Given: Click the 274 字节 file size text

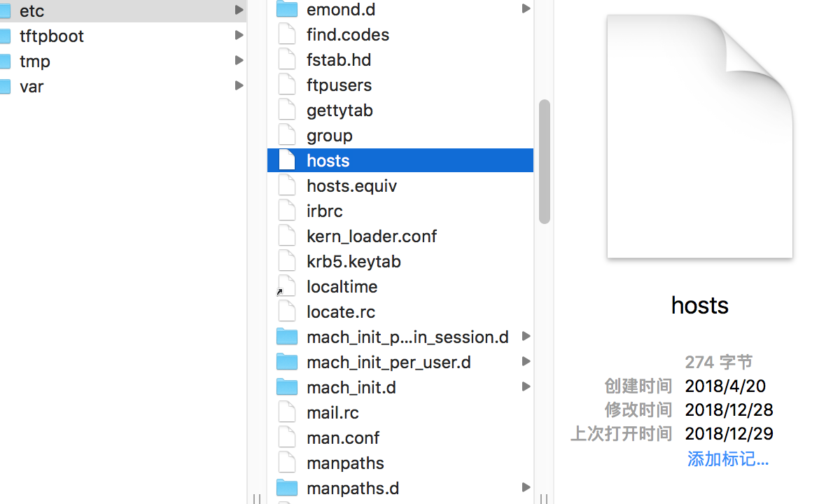Looking at the screenshot, I should (719, 362).
